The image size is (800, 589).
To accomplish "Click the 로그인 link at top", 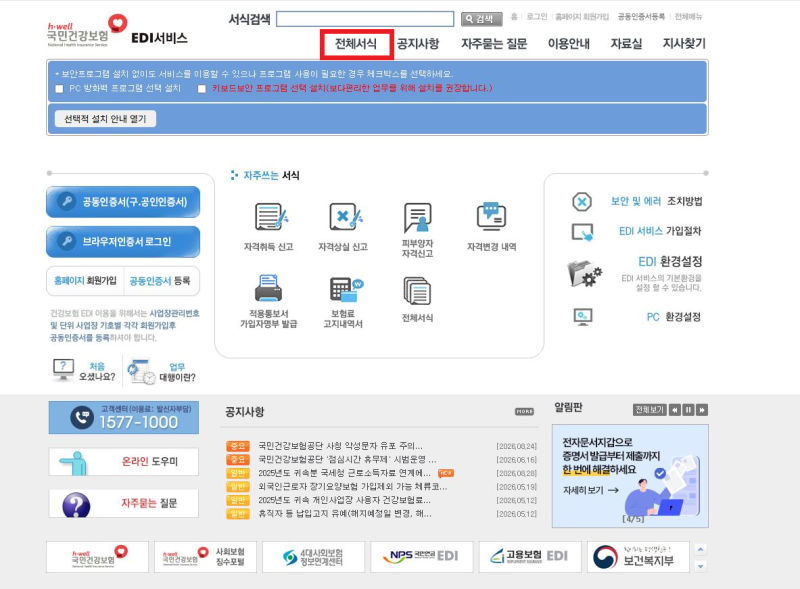I will point(537,17).
